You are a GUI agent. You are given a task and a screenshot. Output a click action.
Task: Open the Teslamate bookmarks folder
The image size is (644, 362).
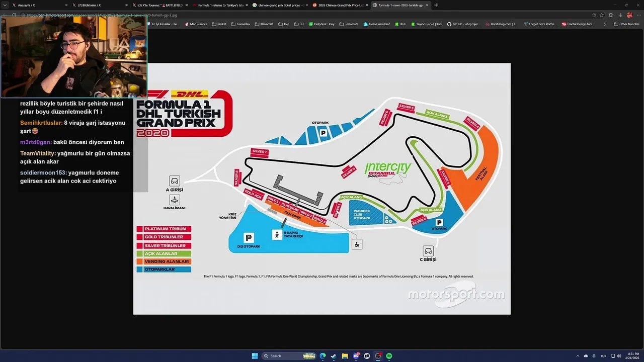pos(349,24)
